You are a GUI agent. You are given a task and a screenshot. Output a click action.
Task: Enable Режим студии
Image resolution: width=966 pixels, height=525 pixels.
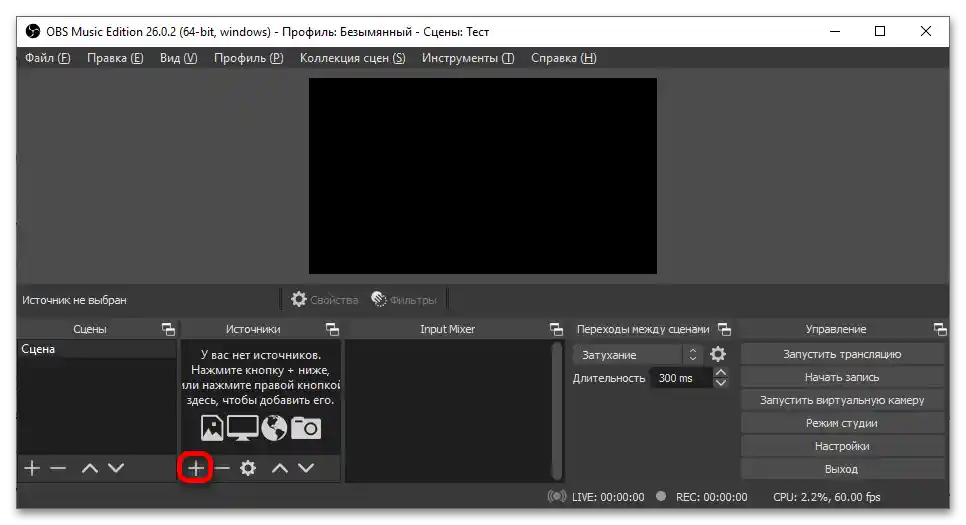[x=842, y=423]
